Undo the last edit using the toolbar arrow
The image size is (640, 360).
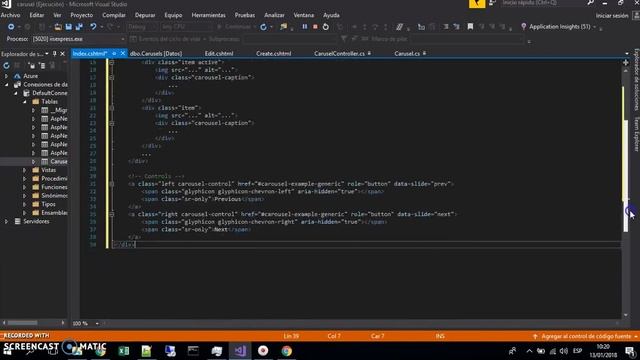click(x=93, y=27)
